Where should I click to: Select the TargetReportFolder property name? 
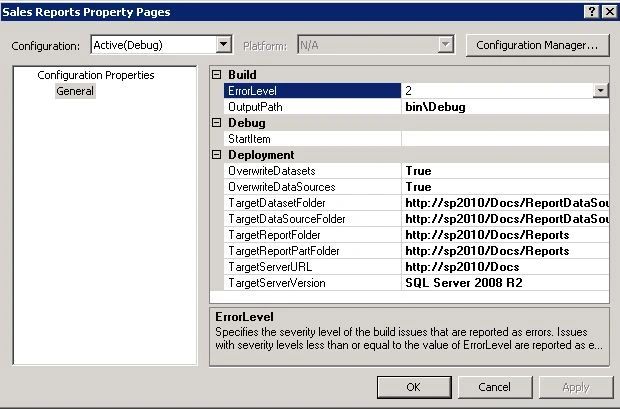274,235
